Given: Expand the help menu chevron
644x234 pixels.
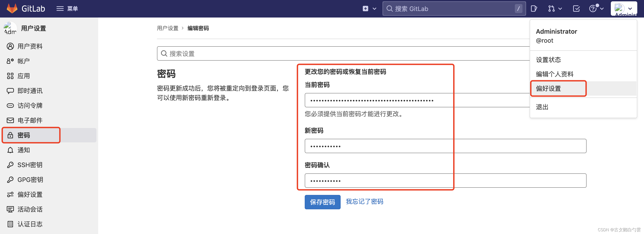Looking at the screenshot, I should coord(602,9).
